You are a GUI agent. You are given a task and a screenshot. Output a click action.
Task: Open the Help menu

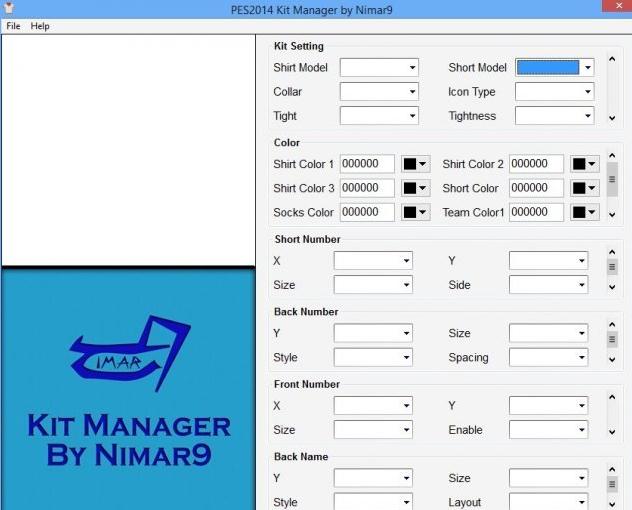40,26
